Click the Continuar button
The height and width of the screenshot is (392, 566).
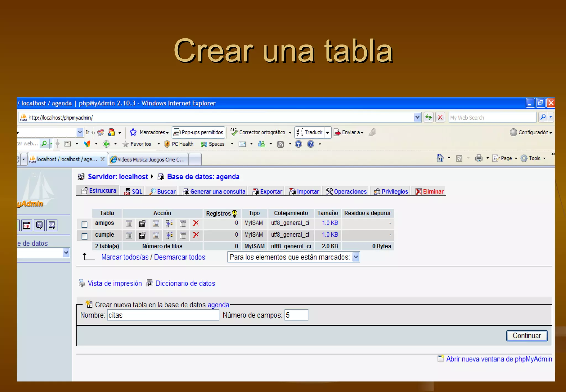[527, 336]
